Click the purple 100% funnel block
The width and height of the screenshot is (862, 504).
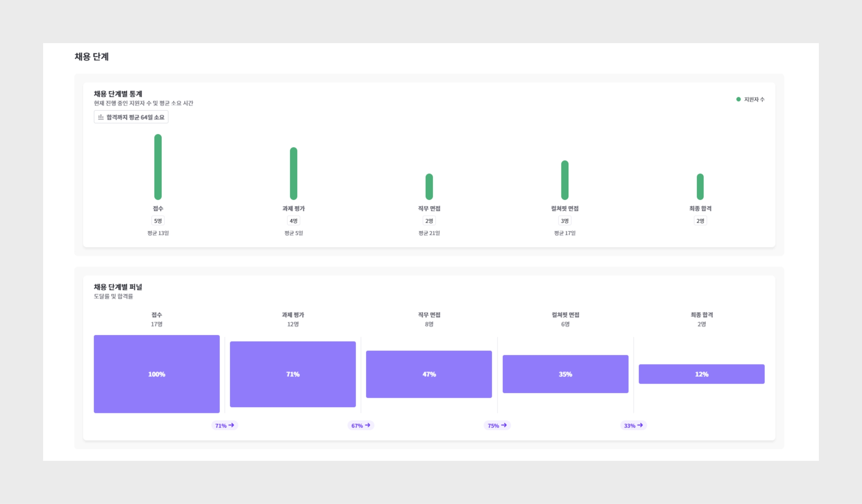[156, 374]
